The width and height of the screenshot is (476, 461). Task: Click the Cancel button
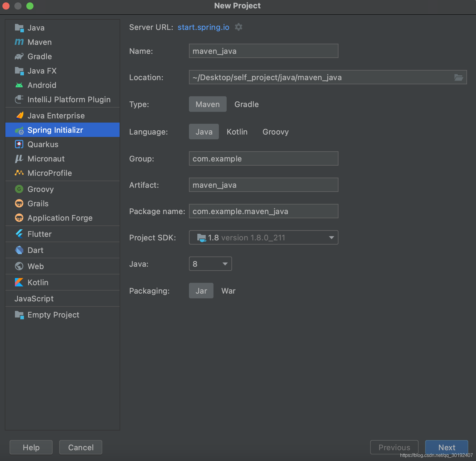tap(81, 447)
